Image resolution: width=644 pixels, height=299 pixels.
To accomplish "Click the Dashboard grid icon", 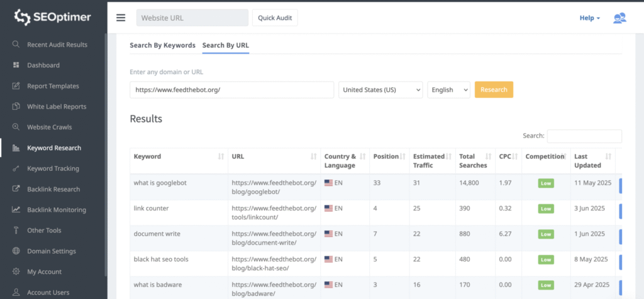I will pos(16,65).
